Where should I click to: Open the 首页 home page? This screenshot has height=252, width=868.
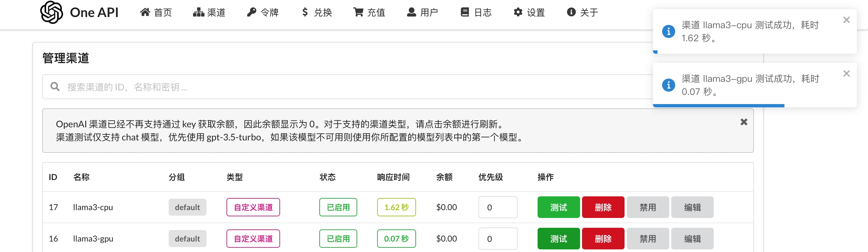click(156, 12)
